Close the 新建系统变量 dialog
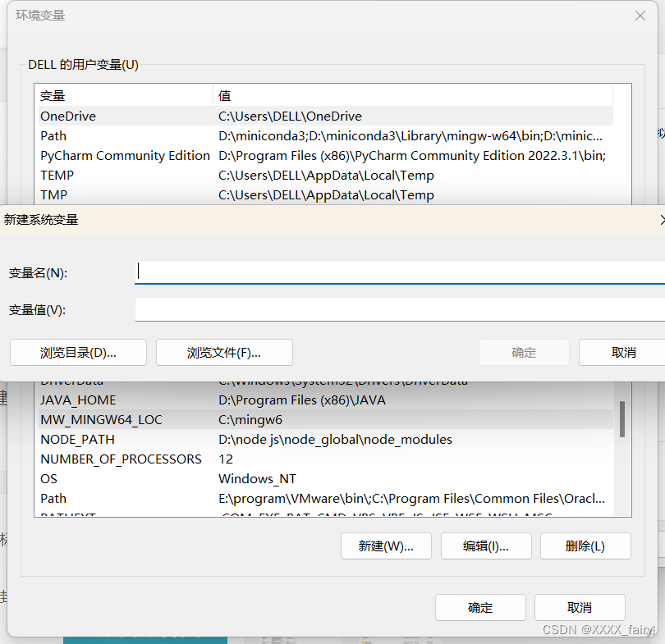 pyautogui.click(x=661, y=220)
